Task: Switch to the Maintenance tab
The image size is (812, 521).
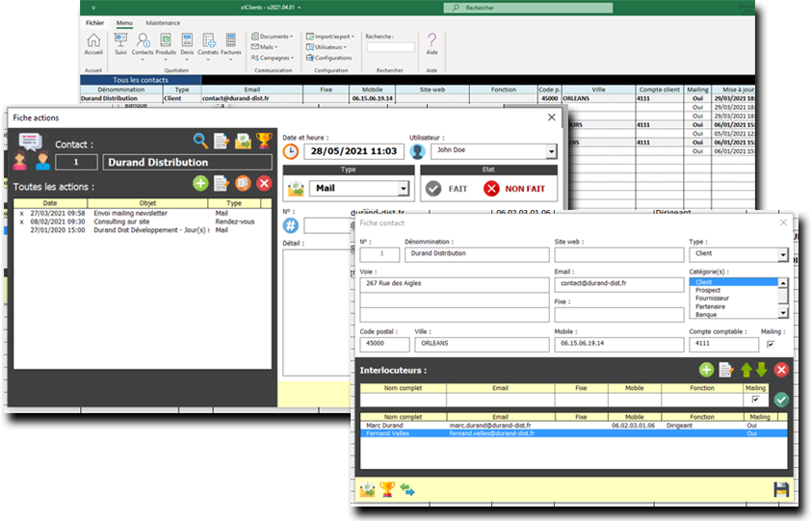Action: point(163,23)
